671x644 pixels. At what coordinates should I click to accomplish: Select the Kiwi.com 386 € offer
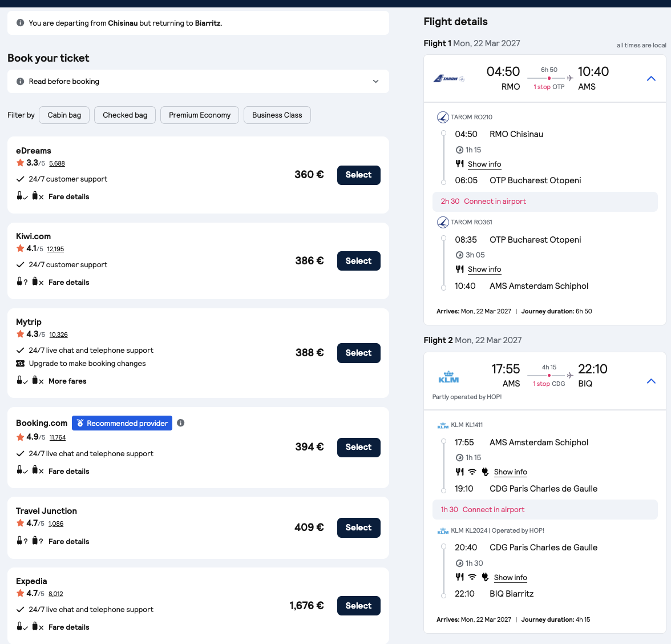(358, 261)
